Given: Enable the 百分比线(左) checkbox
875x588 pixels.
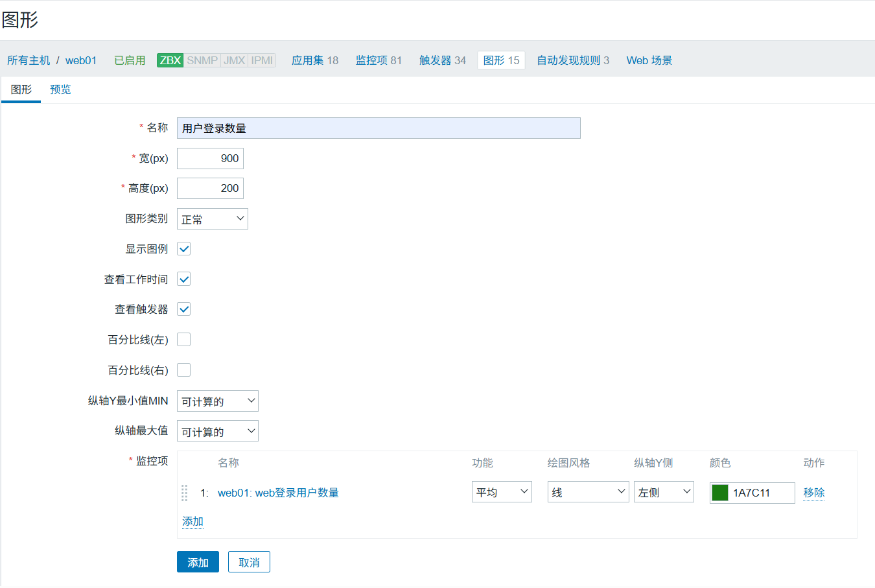Looking at the screenshot, I should (184, 340).
